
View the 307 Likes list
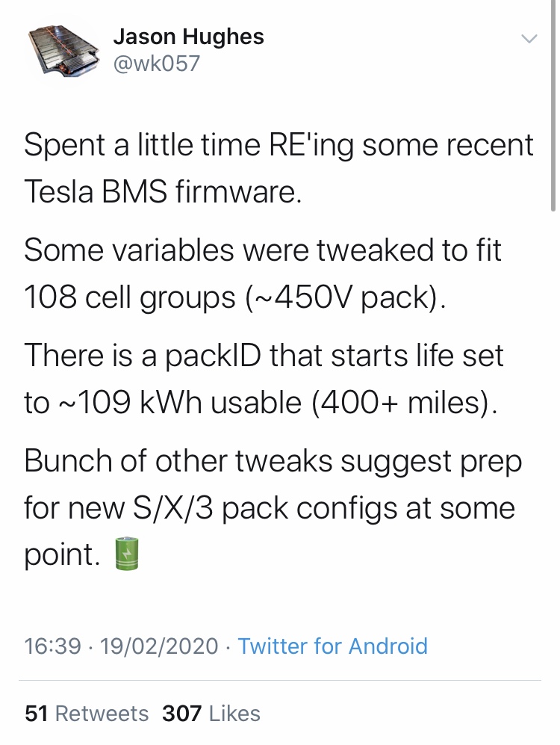point(211,714)
